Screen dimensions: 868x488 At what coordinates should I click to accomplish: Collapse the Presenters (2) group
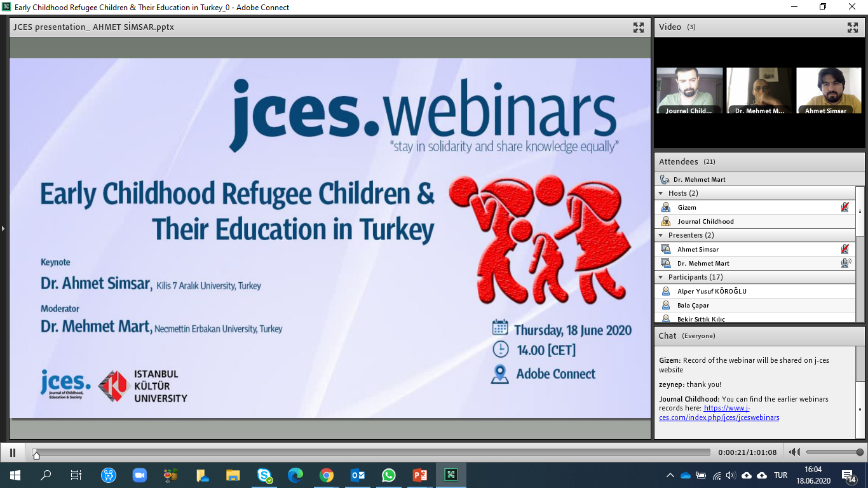(x=661, y=235)
